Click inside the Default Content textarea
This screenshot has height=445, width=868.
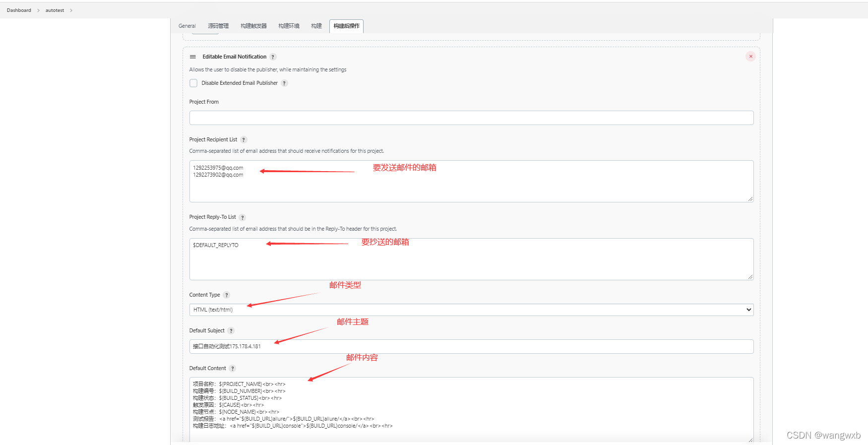tap(471, 409)
